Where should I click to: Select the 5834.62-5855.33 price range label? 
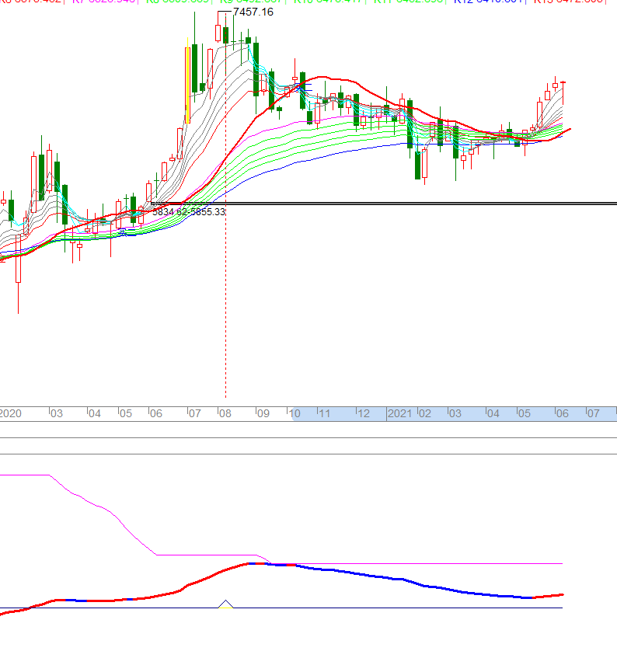point(189,212)
